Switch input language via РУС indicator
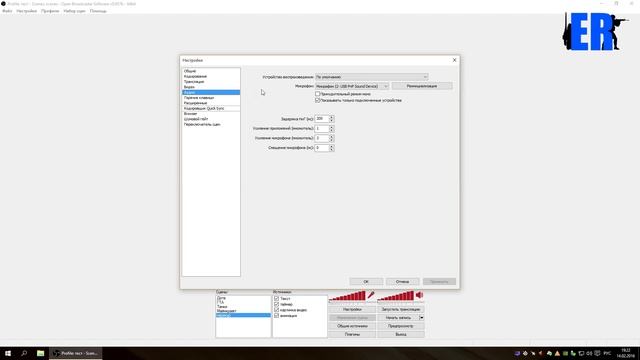The height and width of the screenshot is (360, 640). pos(607,353)
